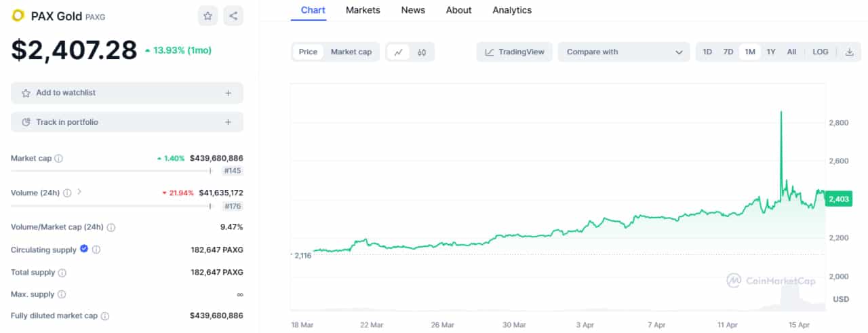Set chart range to 1Y
The width and height of the screenshot is (868, 333).
coord(771,52)
